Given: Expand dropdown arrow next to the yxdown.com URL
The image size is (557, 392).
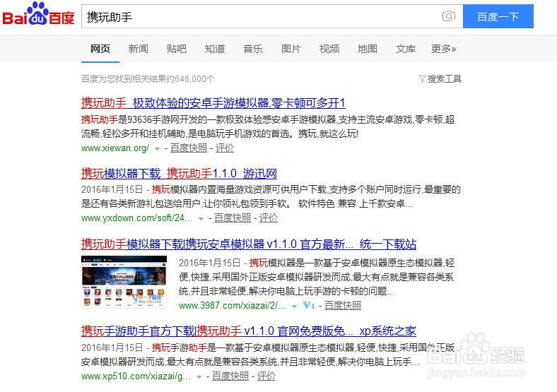Looking at the screenshot, I should (201, 219).
